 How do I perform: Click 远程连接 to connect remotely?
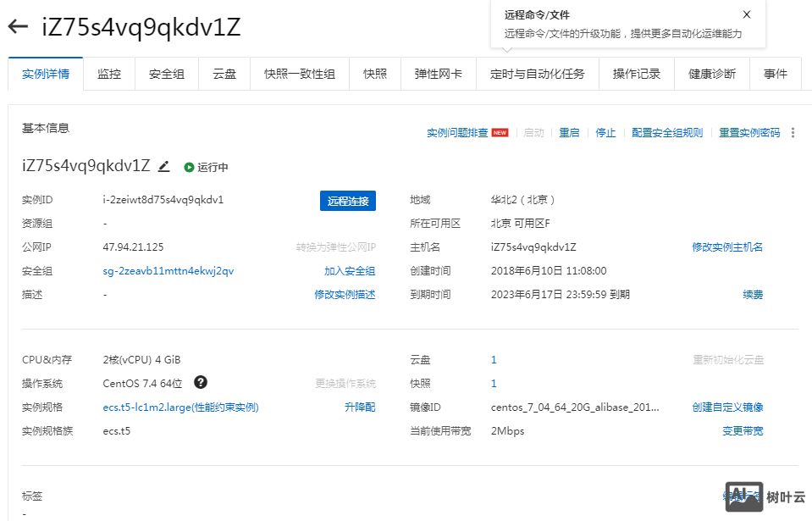click(347, 200)
